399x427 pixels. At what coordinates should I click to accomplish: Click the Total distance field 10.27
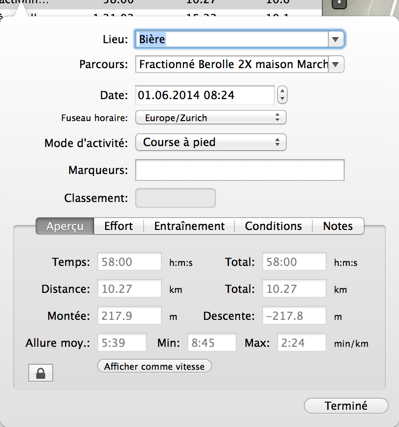[294, 289]
